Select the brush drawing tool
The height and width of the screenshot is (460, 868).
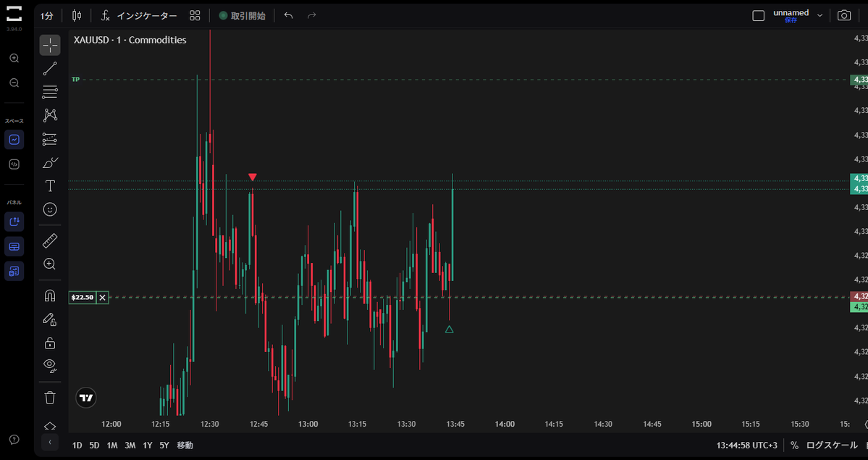50,163
